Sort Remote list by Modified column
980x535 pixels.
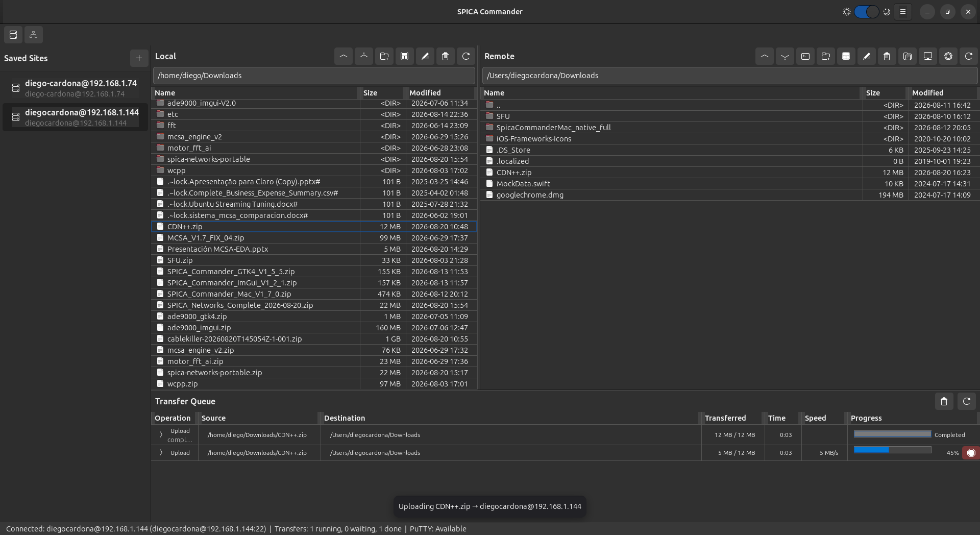(943, 93)
